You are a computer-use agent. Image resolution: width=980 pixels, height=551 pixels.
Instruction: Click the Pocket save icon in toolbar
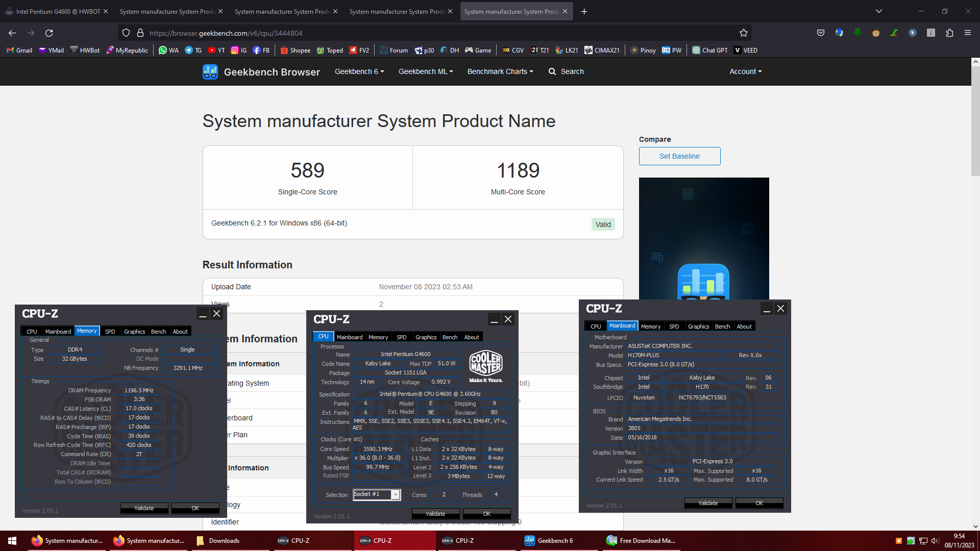tap(821, 33)
